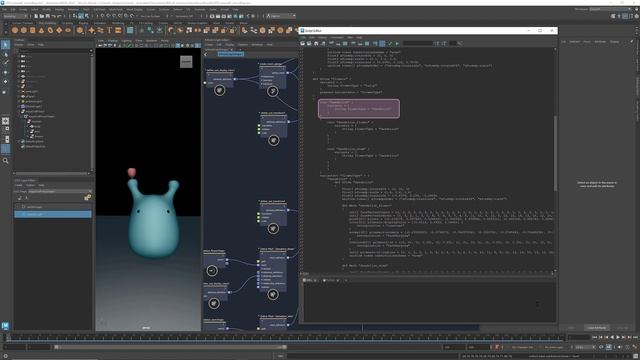Click the back arrow in the graph editor
640x360 pixels.
[206, 54]
